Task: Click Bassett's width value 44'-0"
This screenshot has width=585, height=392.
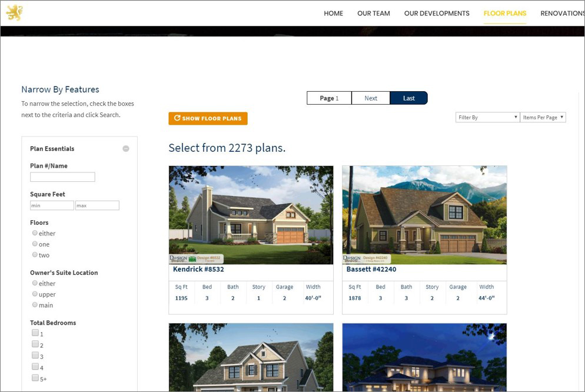Action: [x=487, y=298]
